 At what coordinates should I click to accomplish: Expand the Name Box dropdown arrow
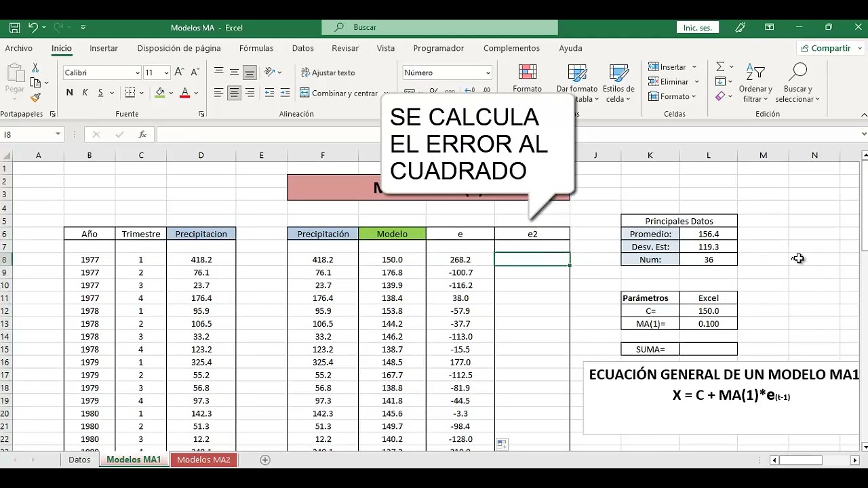(x=58, y=134)
